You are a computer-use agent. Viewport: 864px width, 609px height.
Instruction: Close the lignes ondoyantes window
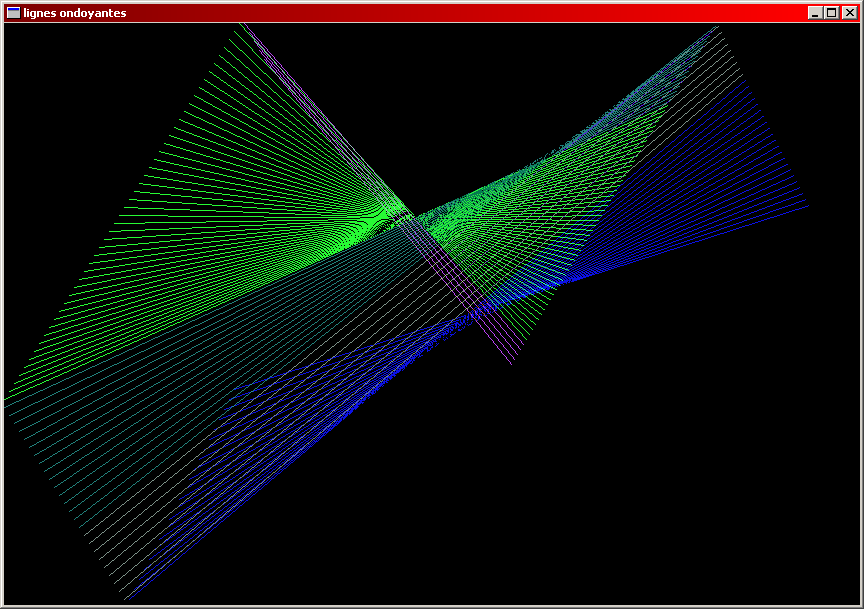click(848, 13)
